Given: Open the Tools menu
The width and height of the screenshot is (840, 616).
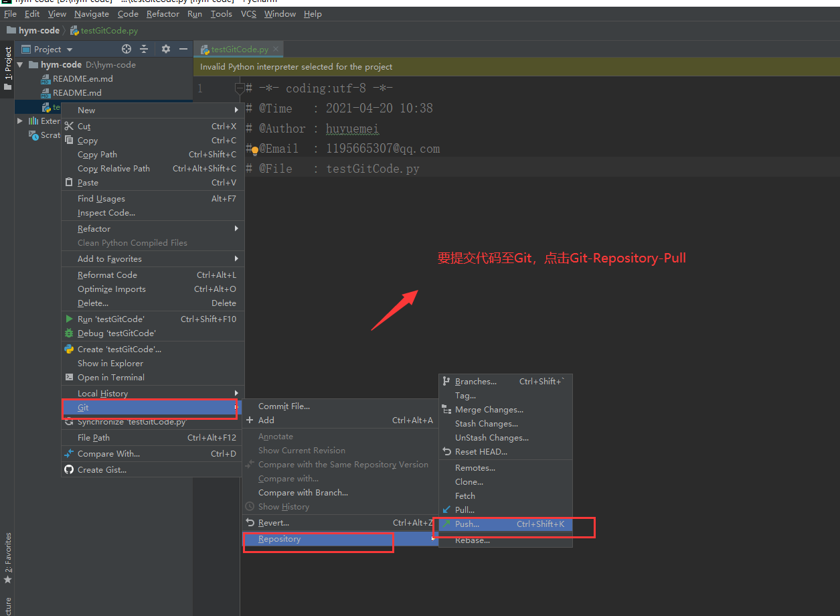Looking at the screenshot, I should click(x=221, y=13).
